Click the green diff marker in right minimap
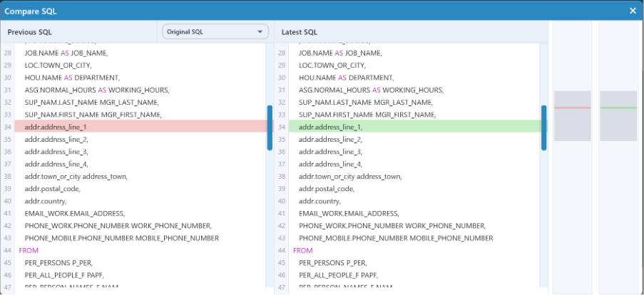Image resolution: width=644 pixels, height=295 pixels. (x=618, y=108)
